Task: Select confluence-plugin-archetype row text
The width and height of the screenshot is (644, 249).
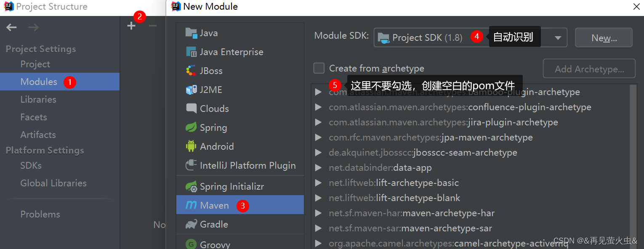Action: coord(460,107)
